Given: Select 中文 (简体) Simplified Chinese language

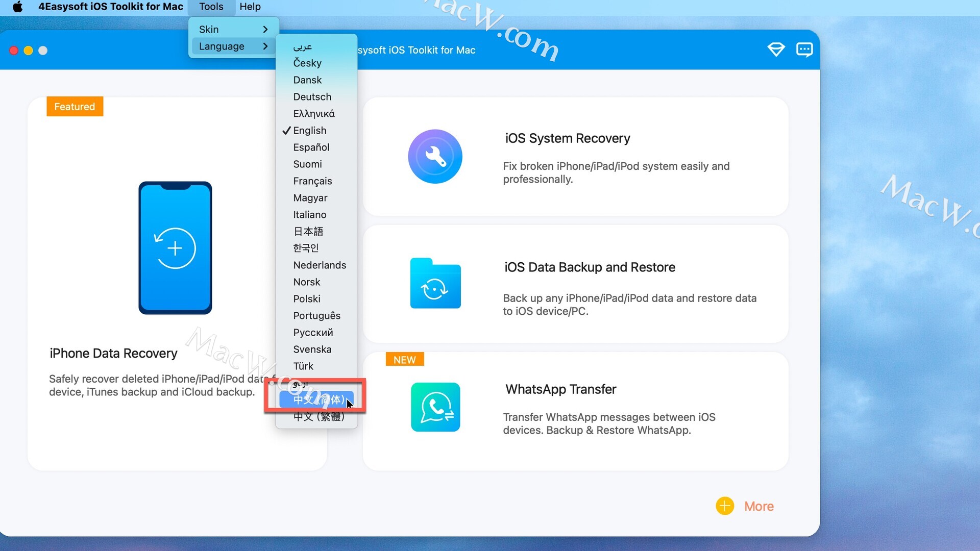Looking at the screenshot, I should (316, 400).
